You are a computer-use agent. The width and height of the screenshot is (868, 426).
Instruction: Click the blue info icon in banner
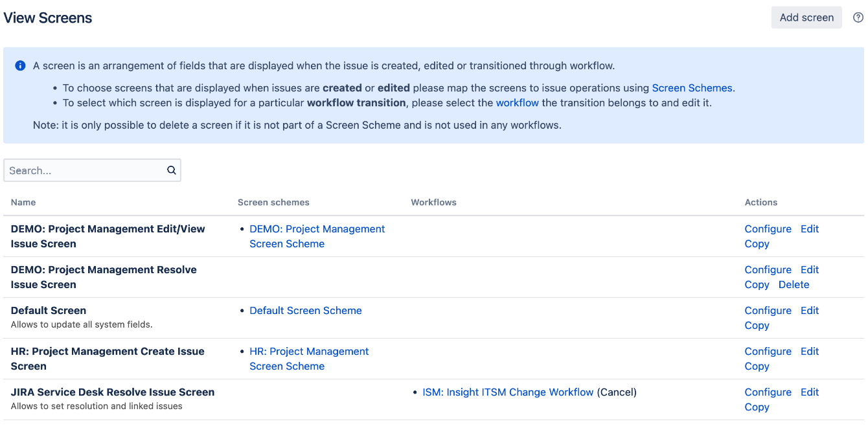pos(20,65)
